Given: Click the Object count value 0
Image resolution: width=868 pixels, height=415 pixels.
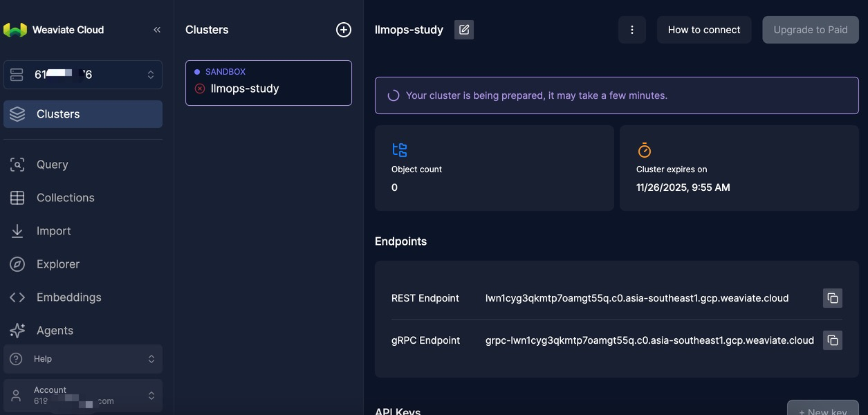Looking at the screenshot, I should pyautogui.click(x=394, y=187).
